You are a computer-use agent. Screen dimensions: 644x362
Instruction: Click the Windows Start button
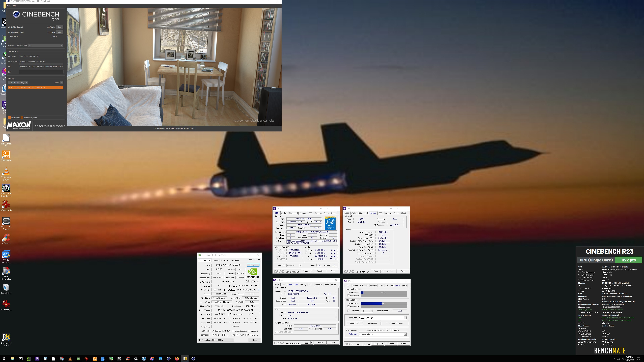tap(4, 358)
